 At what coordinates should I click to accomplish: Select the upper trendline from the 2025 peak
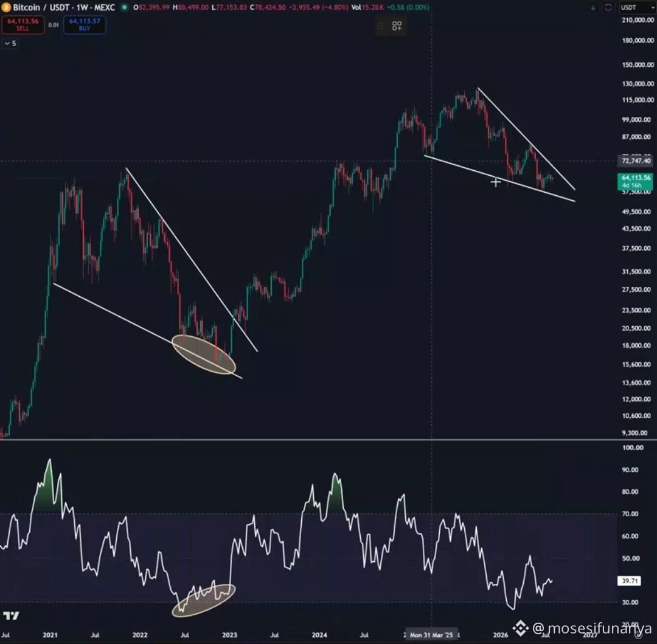coord(526,139)
